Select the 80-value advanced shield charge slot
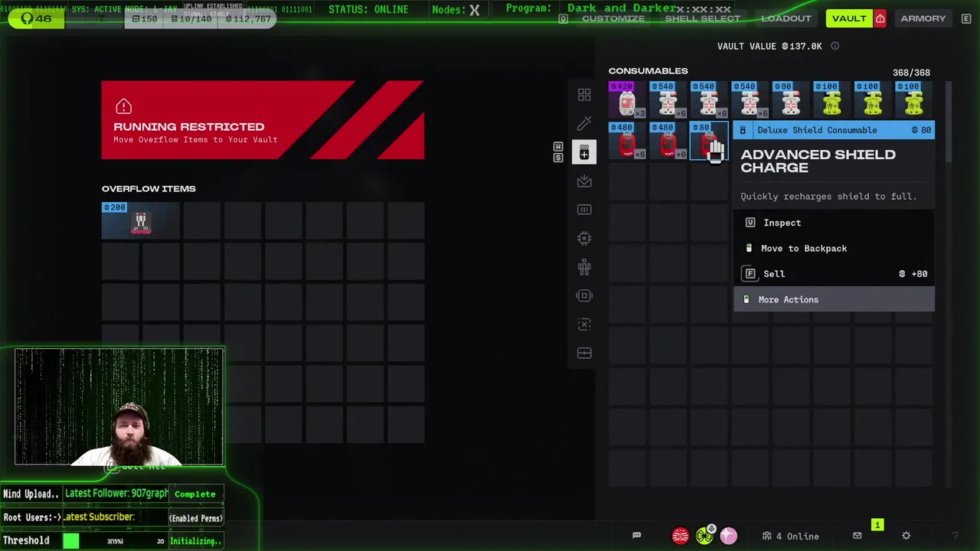The width and height of the screenshot is (980, 551). [x=710, y=141]
